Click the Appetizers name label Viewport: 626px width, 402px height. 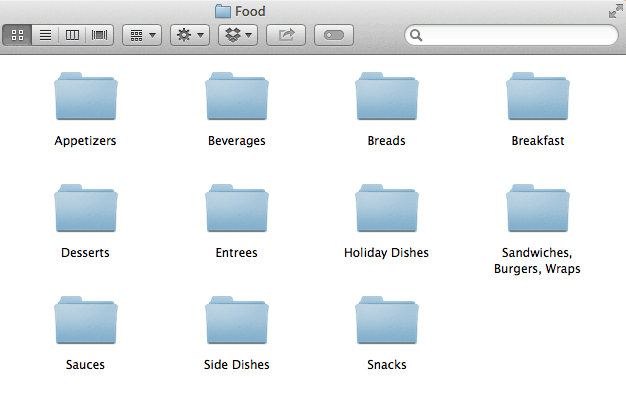[85, 141]
